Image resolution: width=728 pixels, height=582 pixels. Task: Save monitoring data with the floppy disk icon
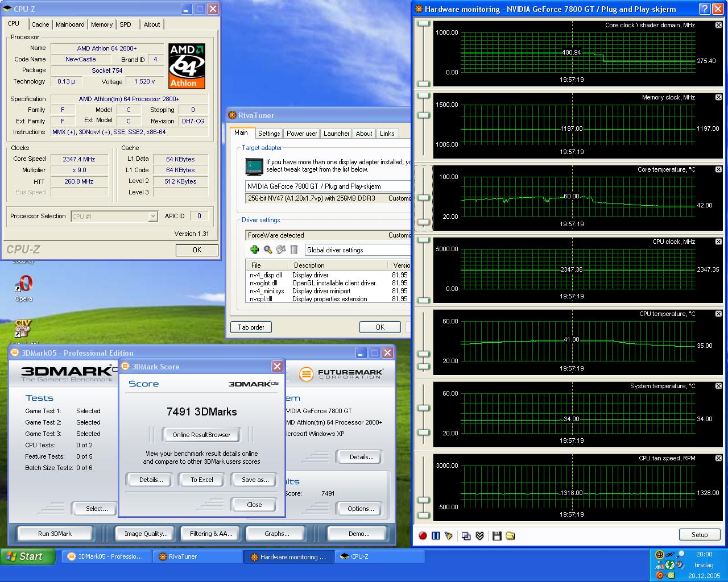(x=497, y=535)
